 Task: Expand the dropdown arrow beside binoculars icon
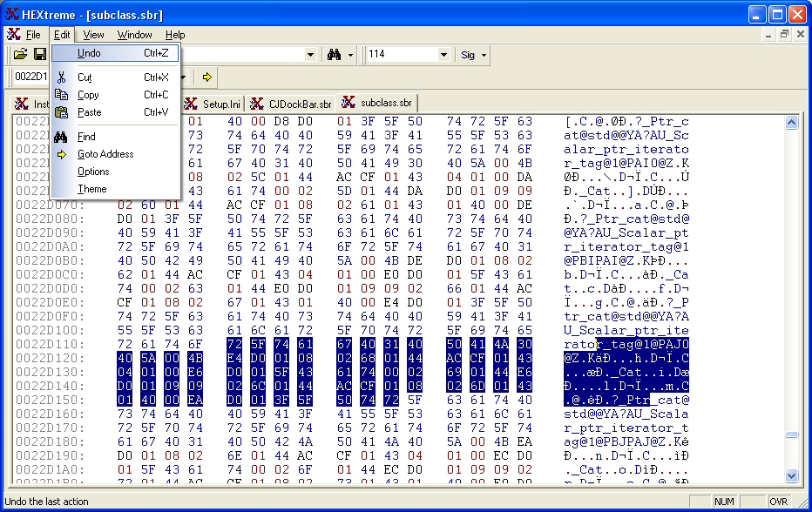click(350, 55)
